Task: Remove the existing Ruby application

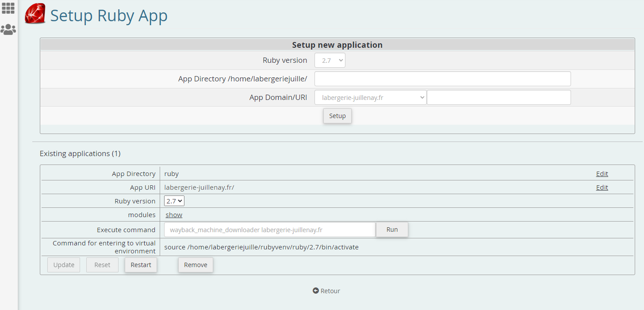Action: pyautogui.click(x=195, y=265)
